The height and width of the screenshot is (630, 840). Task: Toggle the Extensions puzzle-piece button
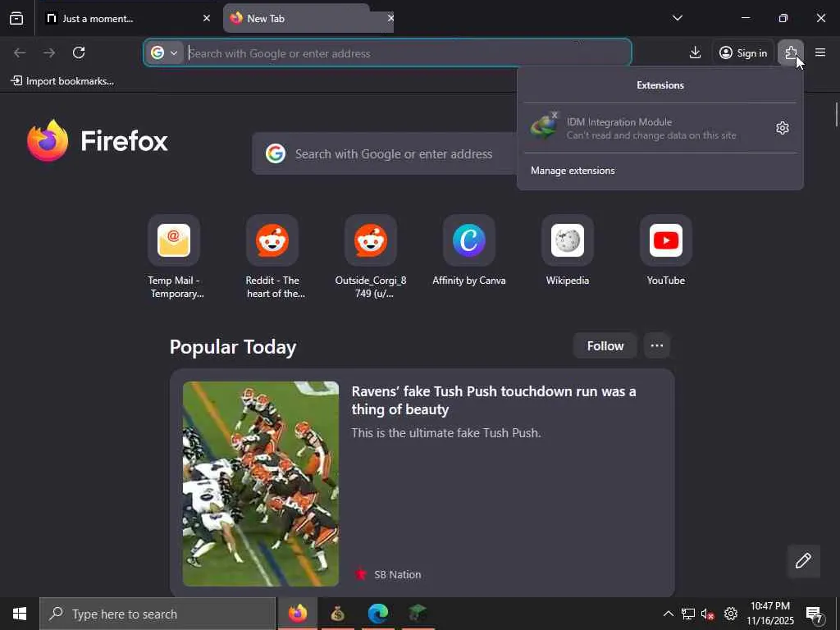791,52
